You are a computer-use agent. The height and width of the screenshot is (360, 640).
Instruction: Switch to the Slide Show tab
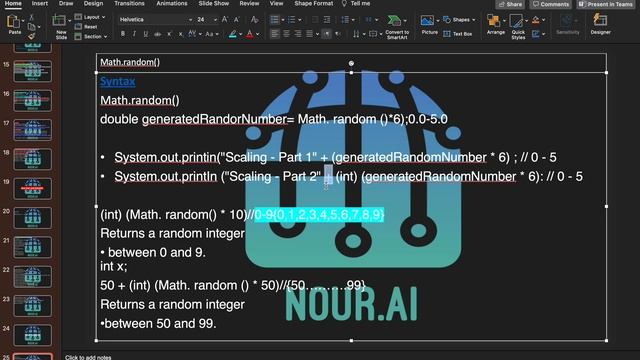click(x=213, y=3)
